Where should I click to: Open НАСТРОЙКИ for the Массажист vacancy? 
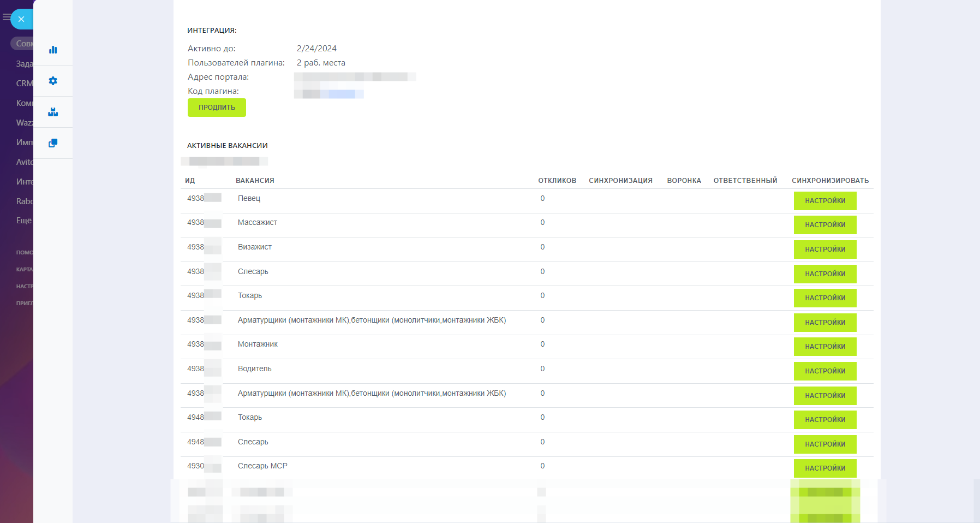(825, 225)
